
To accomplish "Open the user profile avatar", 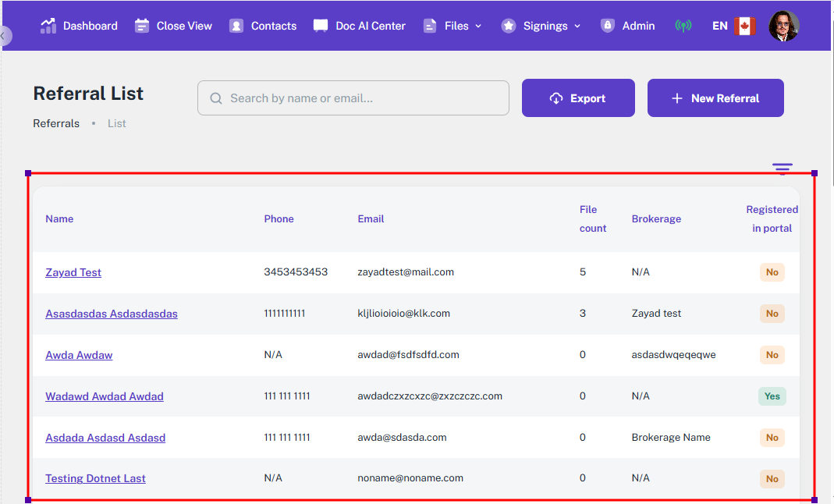I will (x=783, y=26).
